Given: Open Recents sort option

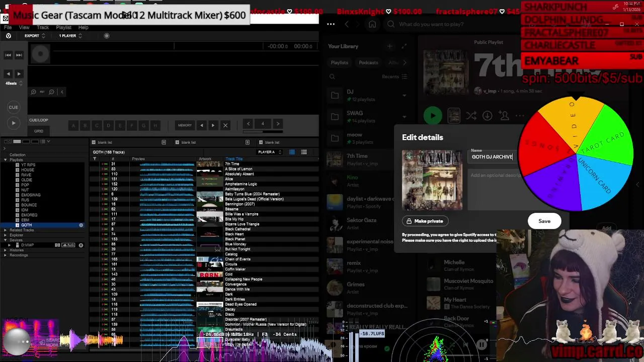Looking at the screenshot, I should click(394, 77).
